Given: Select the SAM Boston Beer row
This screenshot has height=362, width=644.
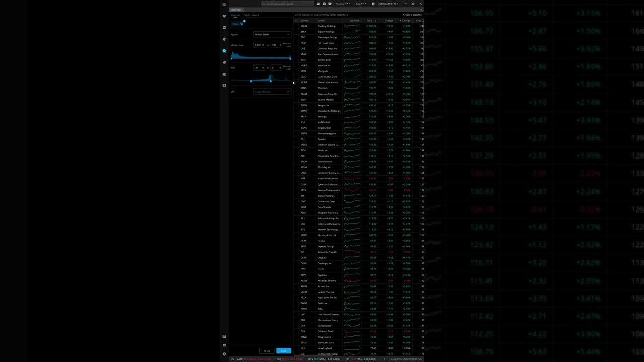Looking at the screenshot, I should pos(359,60).
